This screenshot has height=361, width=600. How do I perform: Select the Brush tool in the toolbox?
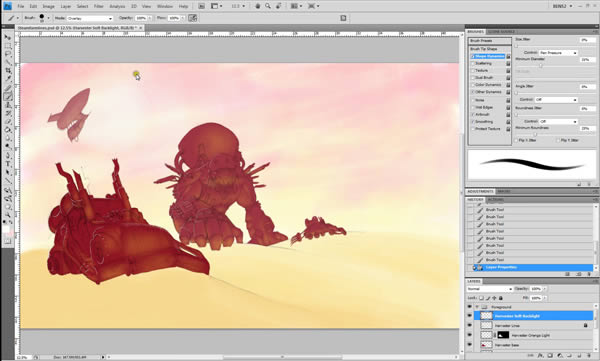point(7,96)
